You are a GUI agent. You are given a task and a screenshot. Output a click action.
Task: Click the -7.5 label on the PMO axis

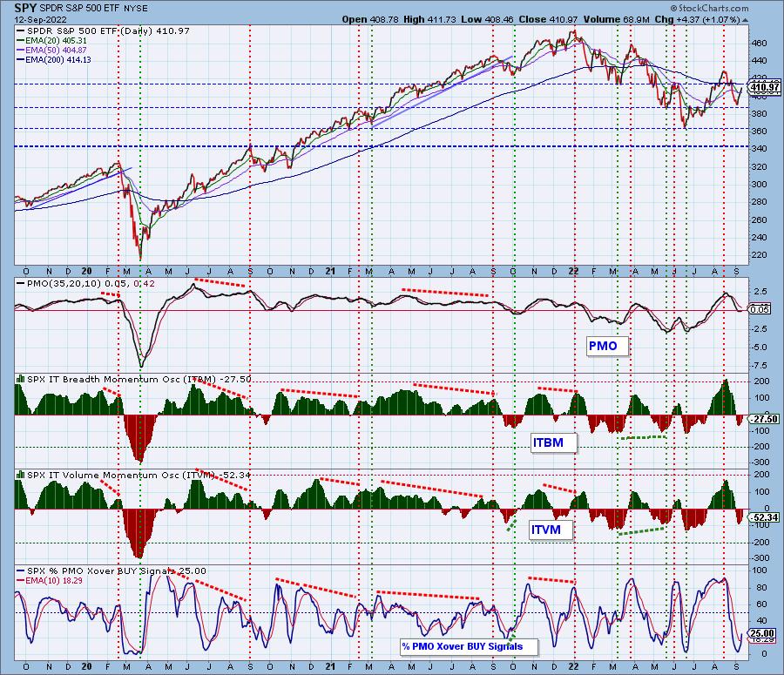click(760, 365)
